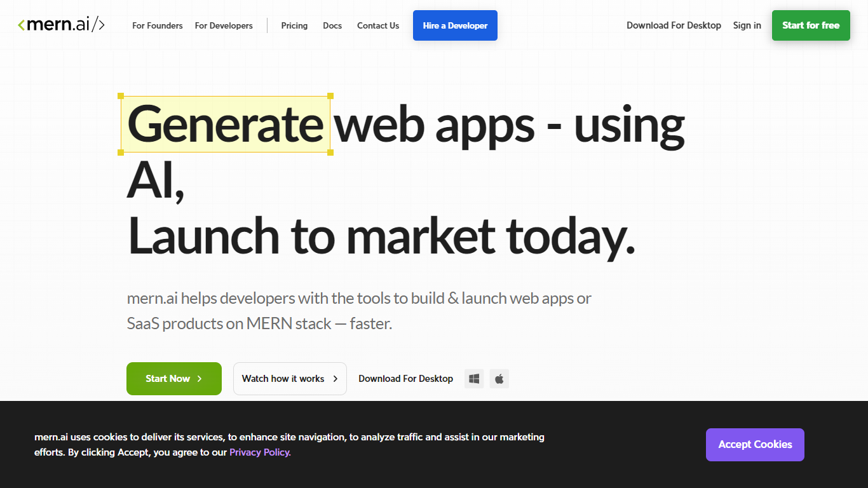Image resolution: width=868 pixels, height=488 pixels.
Task: Click the highlighted word Generate
Action: [x=226, y=125]
